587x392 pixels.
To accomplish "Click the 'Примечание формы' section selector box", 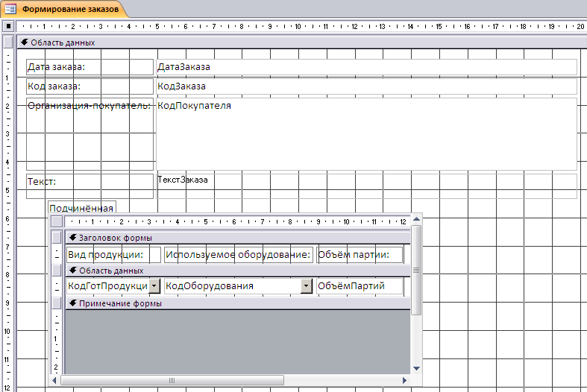I will [57, 303].
